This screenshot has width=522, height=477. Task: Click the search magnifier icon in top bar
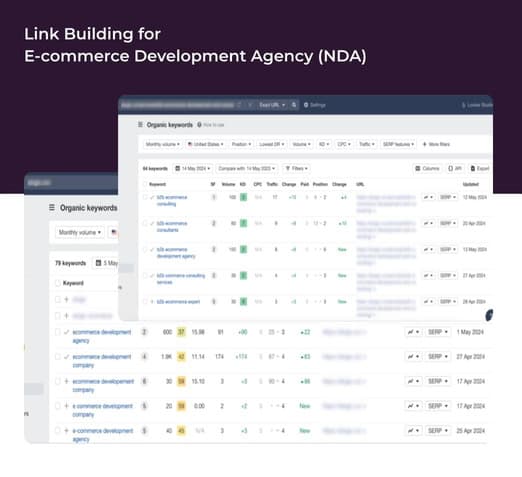tap(294, 105)
